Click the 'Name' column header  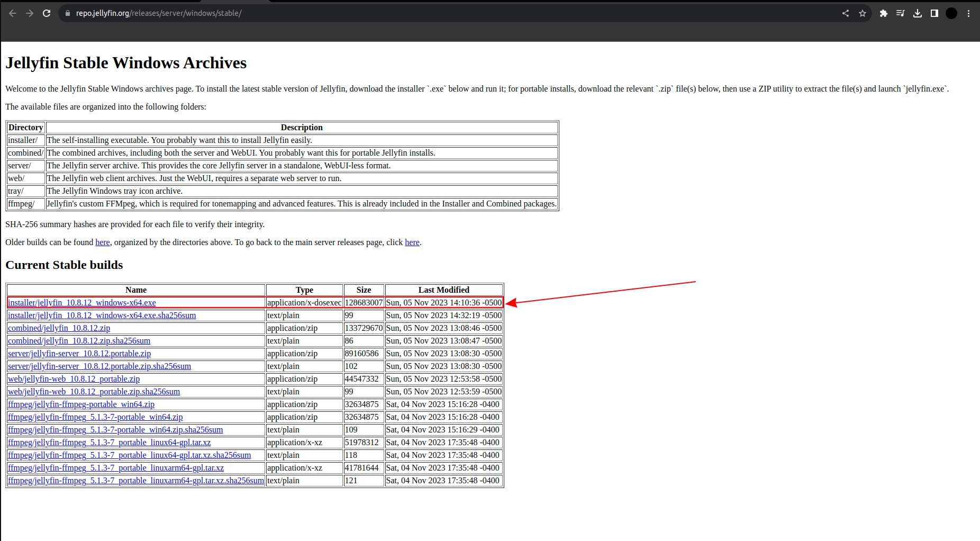[x=136, y=290]
